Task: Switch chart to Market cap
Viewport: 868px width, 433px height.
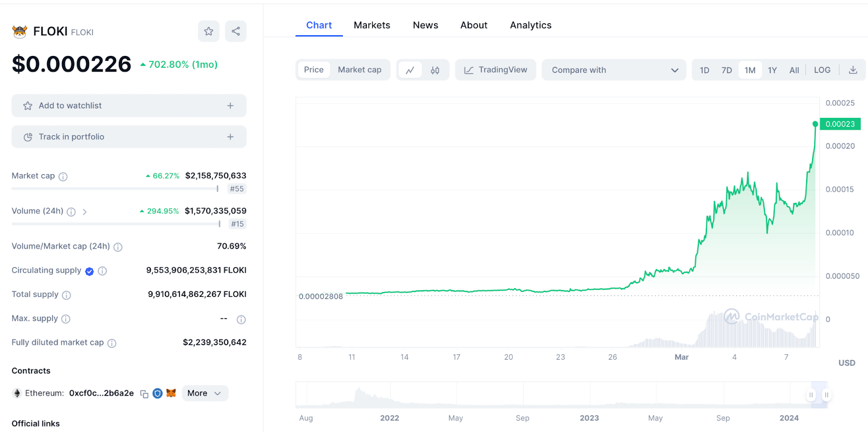Action: (360, 70)
